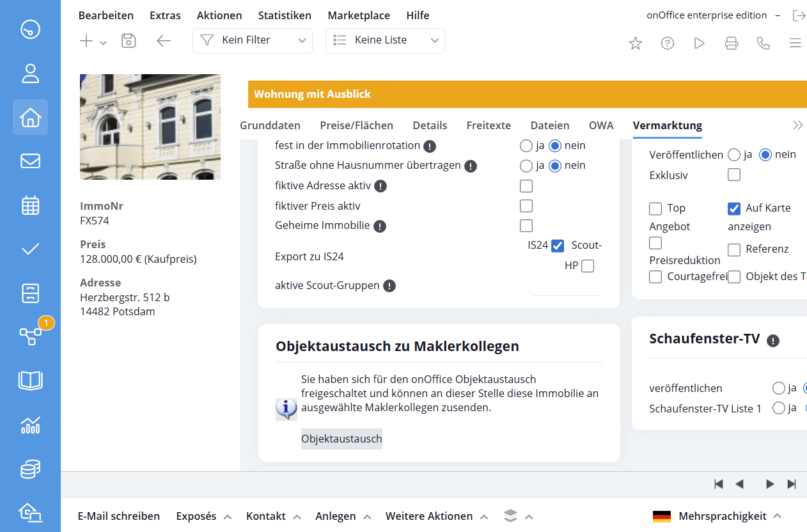Click the save disk icon
Viewport: 807px width, 532px height.
point(129,41)
